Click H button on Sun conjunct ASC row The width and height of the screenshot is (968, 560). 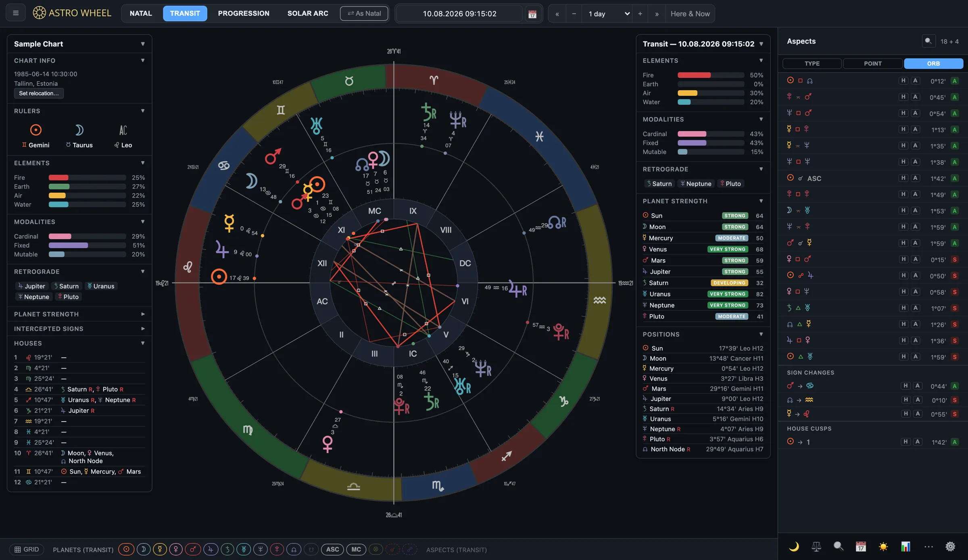pos(903,178)
